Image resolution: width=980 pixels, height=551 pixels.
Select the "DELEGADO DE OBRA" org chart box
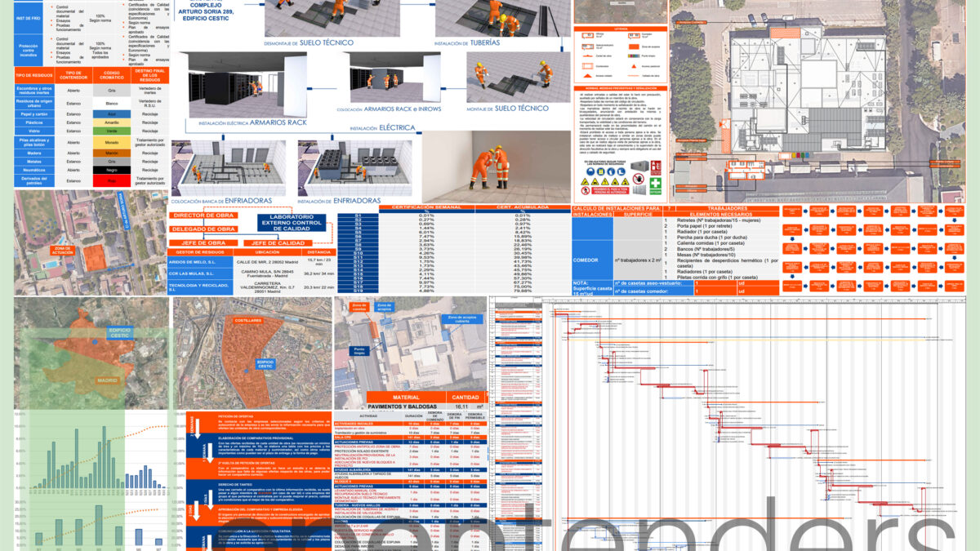(x=204, y=229)
